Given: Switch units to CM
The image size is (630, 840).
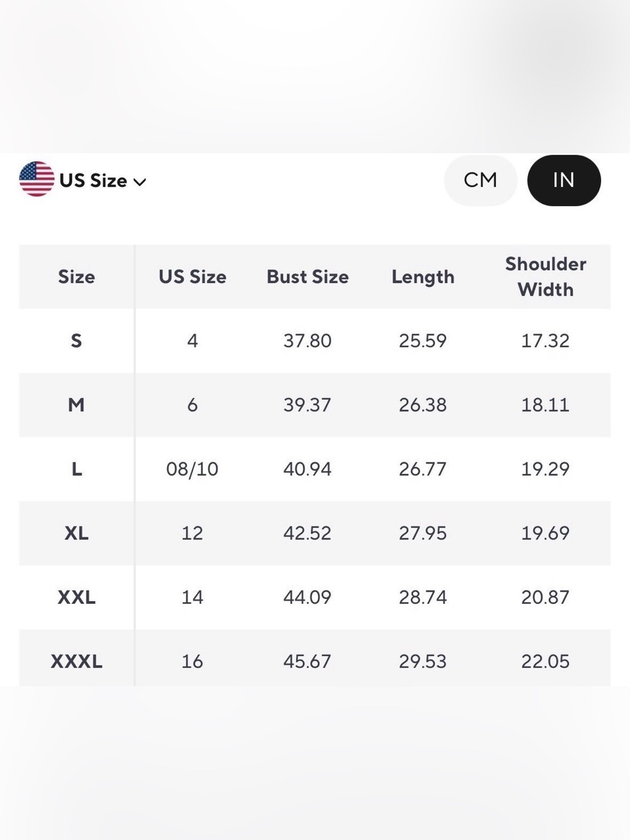Looking at the screenshot, I should pyautogui.click(x=481, y=180).
